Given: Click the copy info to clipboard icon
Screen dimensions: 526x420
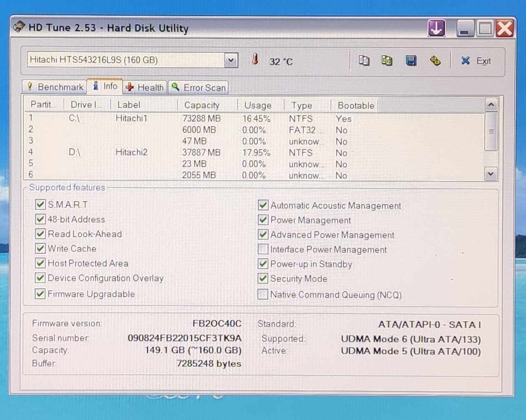Looking at the screenshot, I should click(364, 61).
